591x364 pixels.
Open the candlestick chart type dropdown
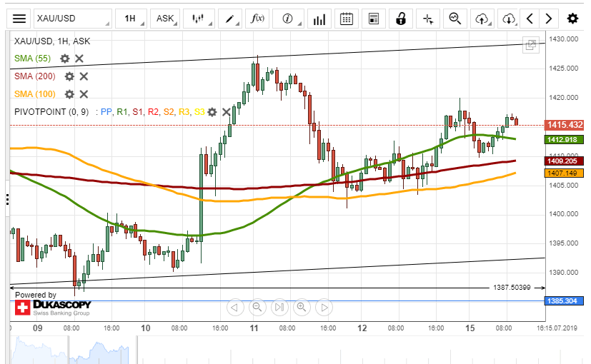click(198, 19)
